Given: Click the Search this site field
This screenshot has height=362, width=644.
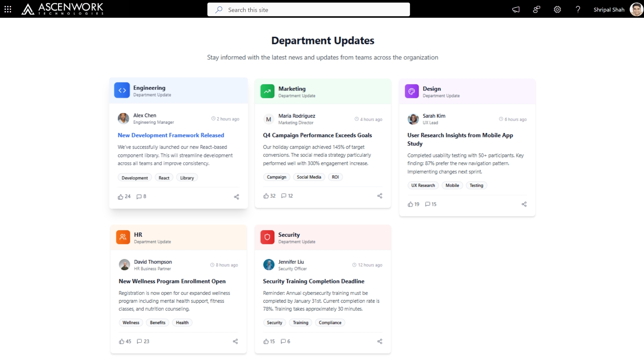Looking at the screenshot, I should coord(309,10).
